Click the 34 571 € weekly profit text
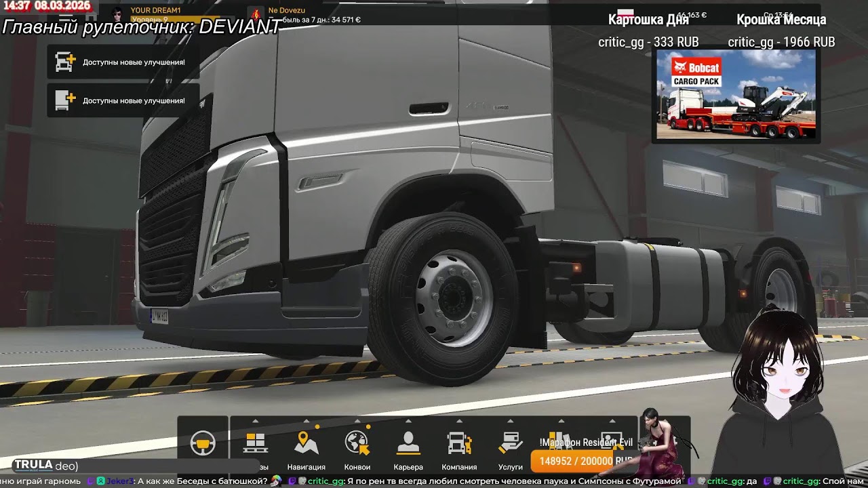Image resolution: width=868 pixels, height=488 pixels. pyautogui.click(x=346, y=20)
